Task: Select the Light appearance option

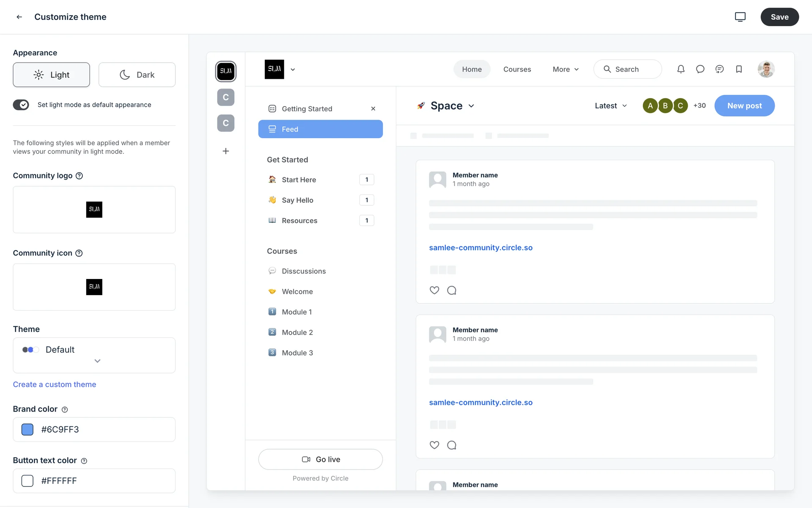Action: (51, 75)
